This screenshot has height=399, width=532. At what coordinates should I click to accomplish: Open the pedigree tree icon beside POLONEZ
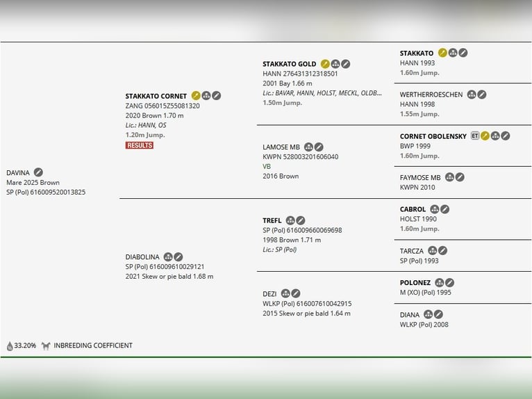[440, 283]
